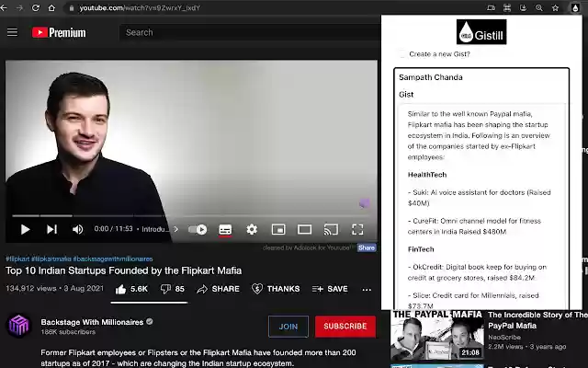Open the YouTube hamburger guide menu
Viewport: 588px width, 368px height.
12,32
